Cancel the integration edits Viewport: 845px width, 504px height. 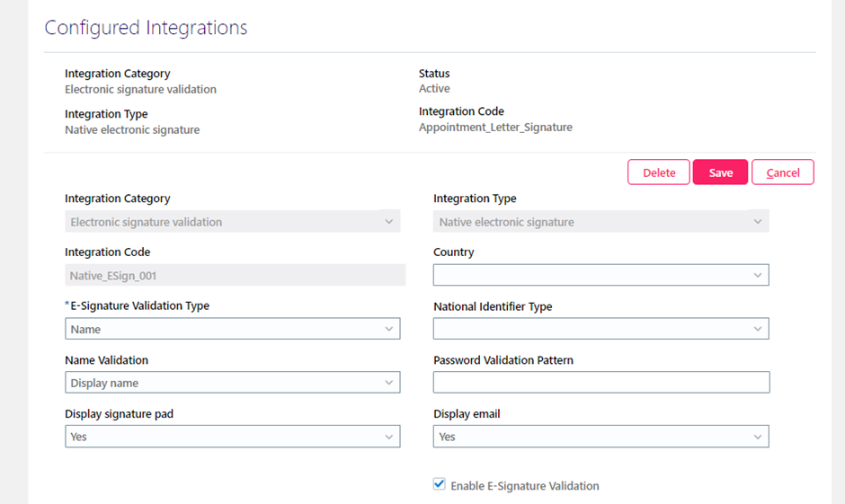[782, 172]
